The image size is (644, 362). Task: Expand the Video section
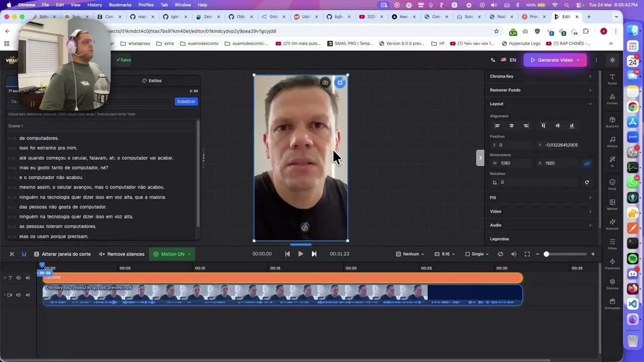tap(541, 211)
